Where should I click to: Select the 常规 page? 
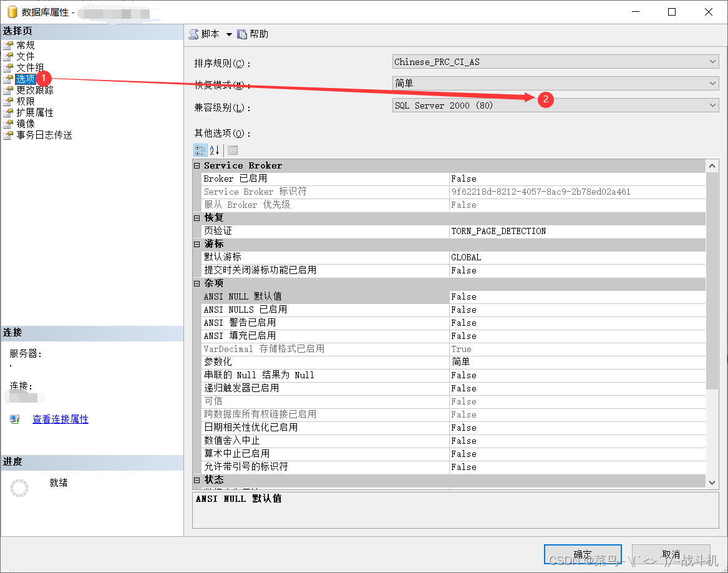[x=26, y=45]
